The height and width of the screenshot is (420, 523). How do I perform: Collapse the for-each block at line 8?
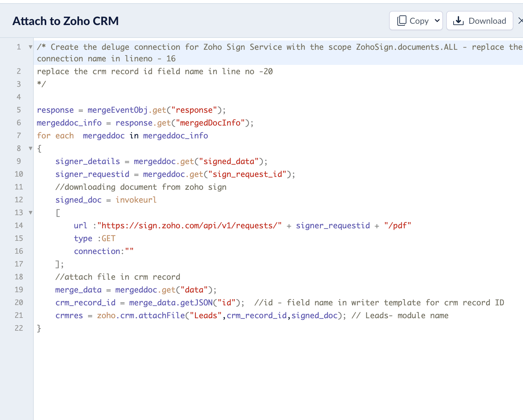click(31, 149)
